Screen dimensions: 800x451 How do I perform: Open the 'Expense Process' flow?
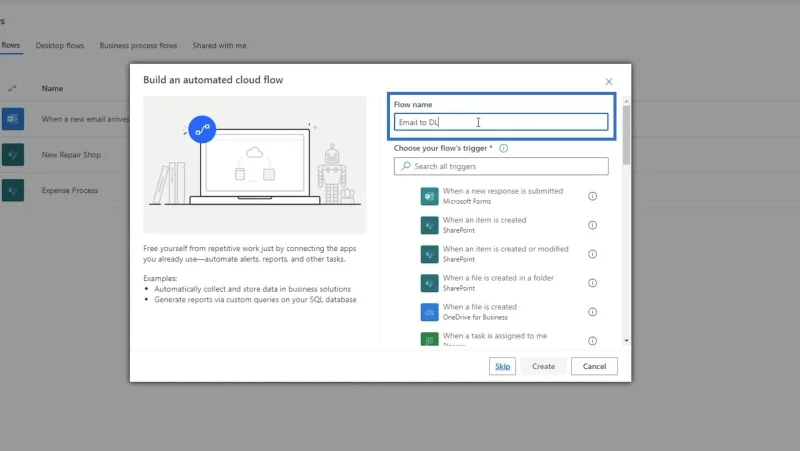(x=70, y=190)
